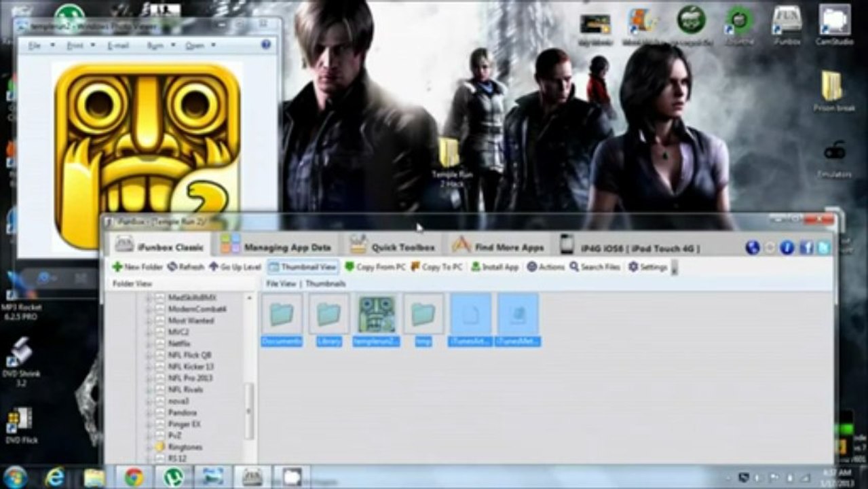Open the Quick Toolbox tab
Image resolution: width=868 pixels, height=489 pixels.
click(x=392, y=246)
